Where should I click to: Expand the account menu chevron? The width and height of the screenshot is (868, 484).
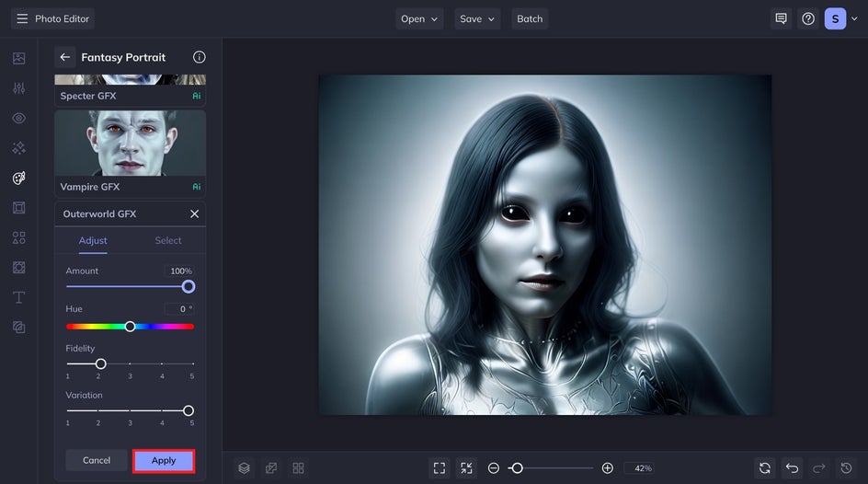(x=854, y=18)
